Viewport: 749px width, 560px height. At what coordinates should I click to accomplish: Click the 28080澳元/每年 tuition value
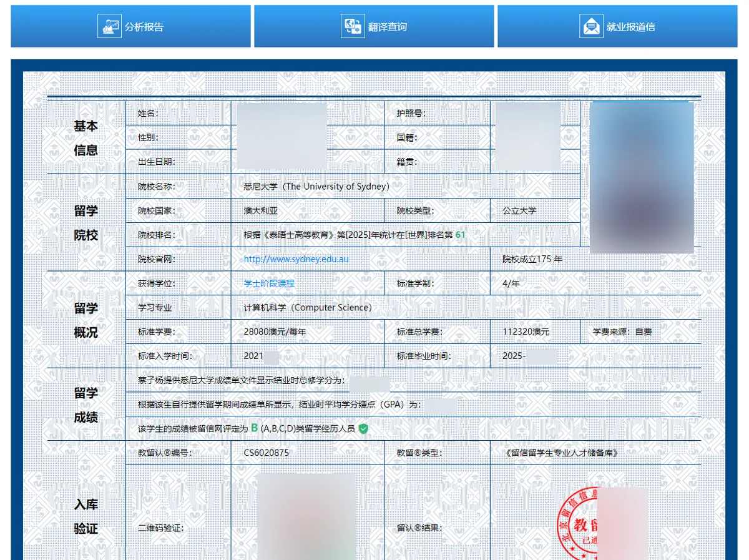coord(275,332)
